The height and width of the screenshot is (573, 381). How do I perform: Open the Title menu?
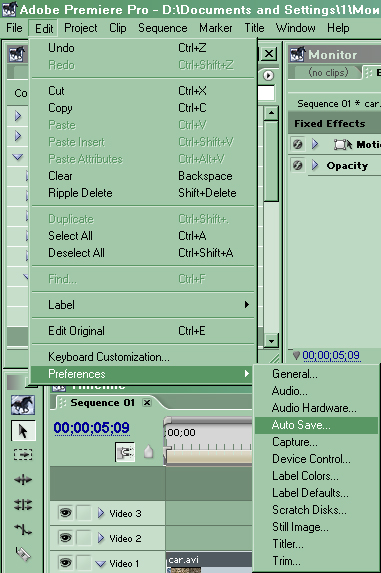[x=254, y=28]
